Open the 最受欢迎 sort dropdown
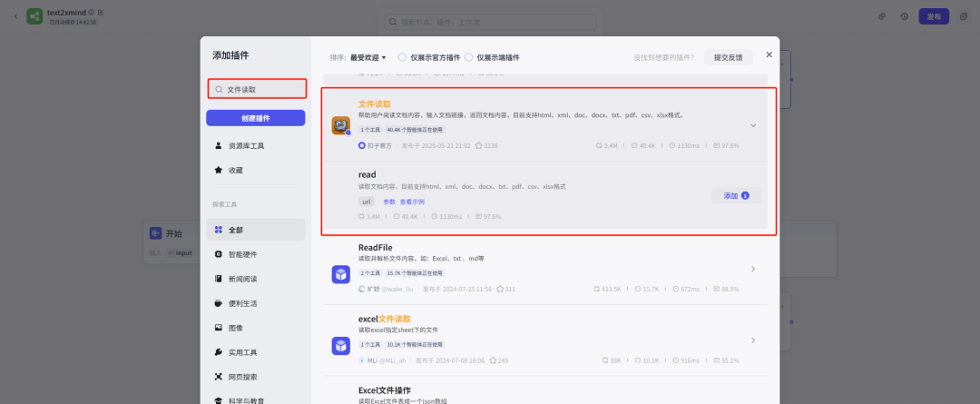 (367, 57)
